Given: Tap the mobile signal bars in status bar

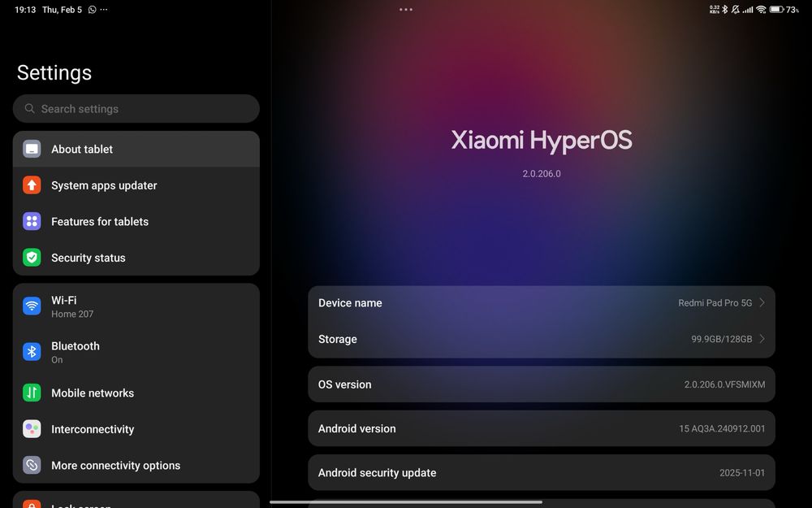Looking at the screenshot, I should [x=748, y=9].
